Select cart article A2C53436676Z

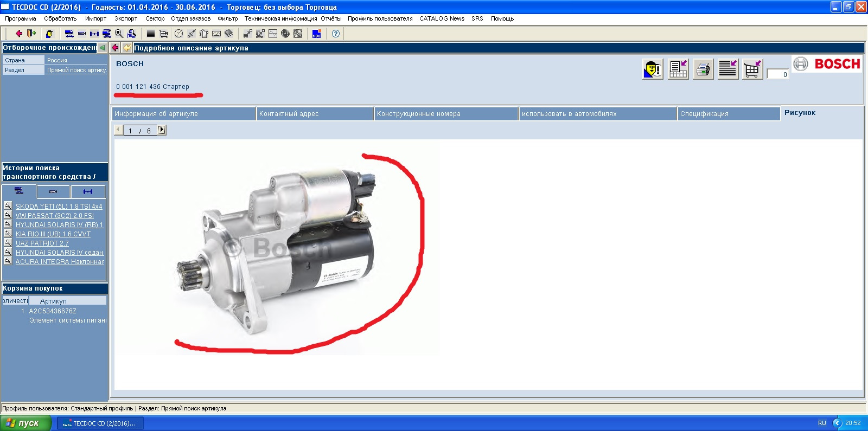click(53, 311)
